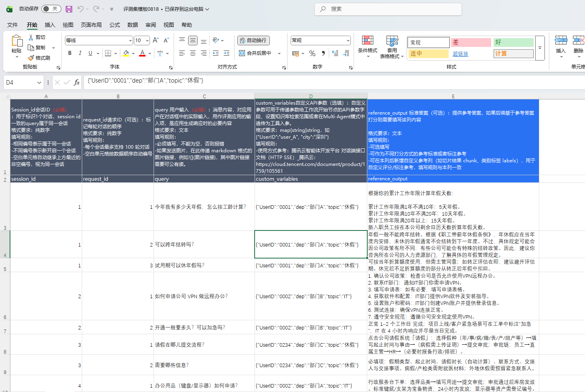Switch to the Formulas (公式) tab
The height and width of the screenshot is (392, 585).
(x=115, y=25)
